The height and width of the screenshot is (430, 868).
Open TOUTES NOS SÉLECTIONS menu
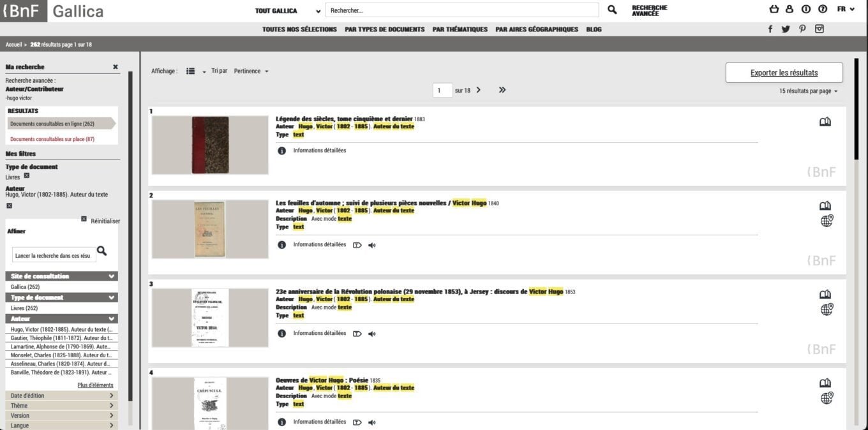[x=299, y=29]
